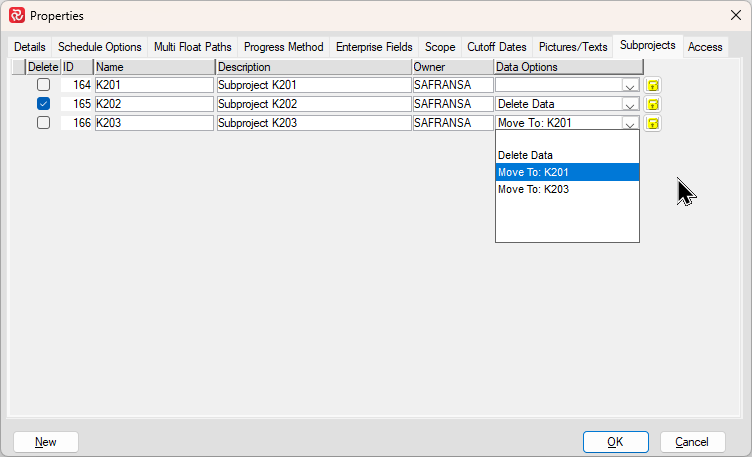This screenshot has width=752, height=457.
Task: Click the Name column header
Action: pyautogui.click(x=154, y=67)
